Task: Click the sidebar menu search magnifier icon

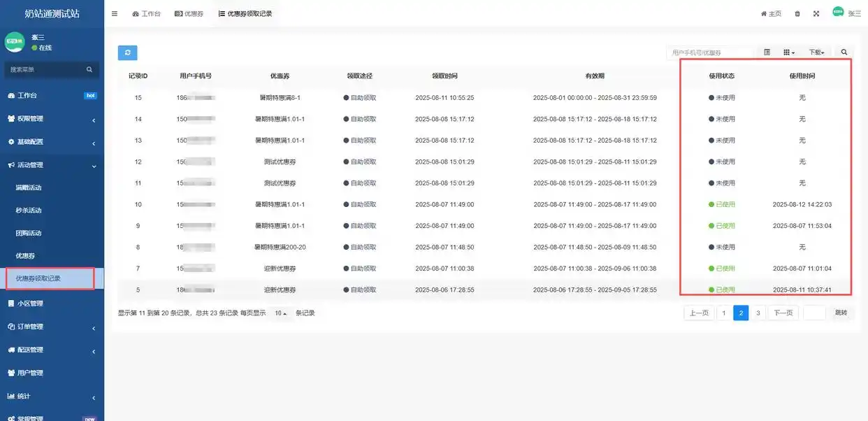Action: pos(89,70)
